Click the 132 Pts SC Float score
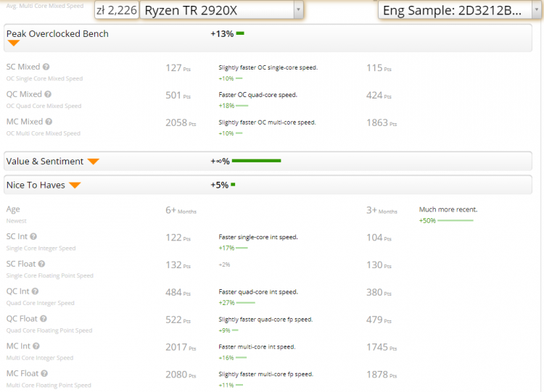544x392 pixels. pyautogui.click(x=178, y=265)
